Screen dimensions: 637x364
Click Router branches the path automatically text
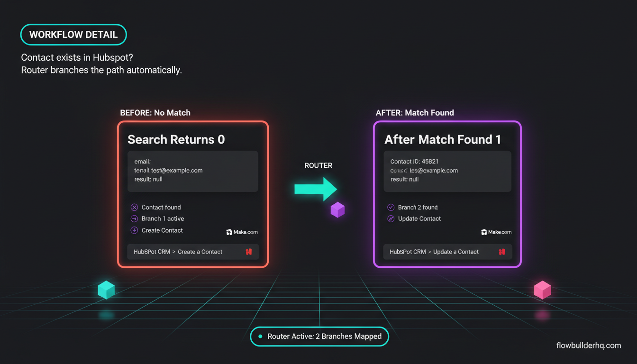pos(101,70)
